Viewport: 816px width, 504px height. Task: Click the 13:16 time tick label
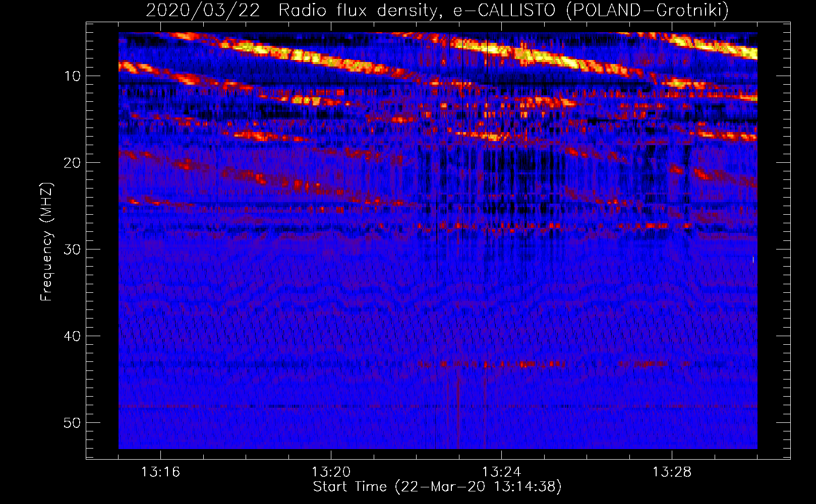point(160,472)
